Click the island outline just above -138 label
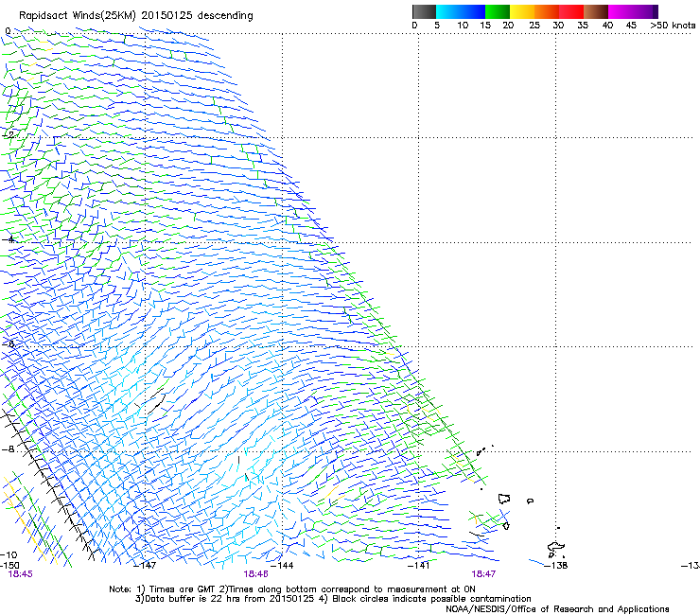The width and height of the screenshot is (700, 615). tap(556, 548)
